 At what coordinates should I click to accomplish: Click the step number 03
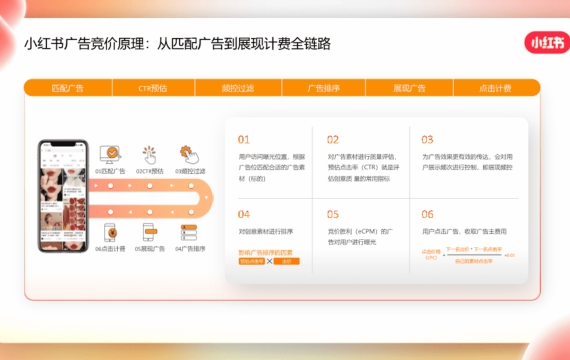click(x=427, y=140)
